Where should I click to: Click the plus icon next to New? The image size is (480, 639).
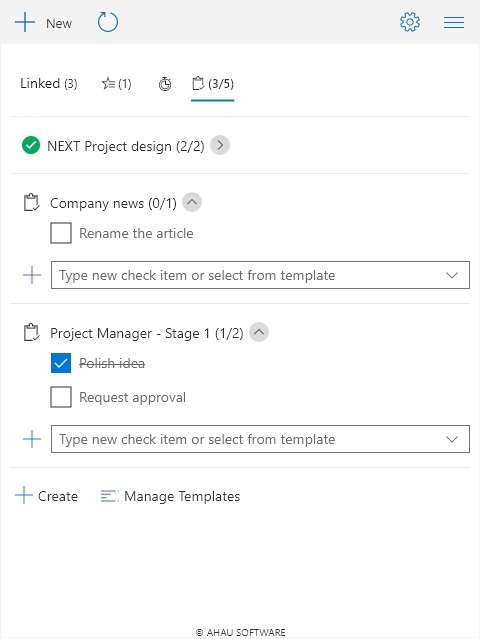point(25,22)
